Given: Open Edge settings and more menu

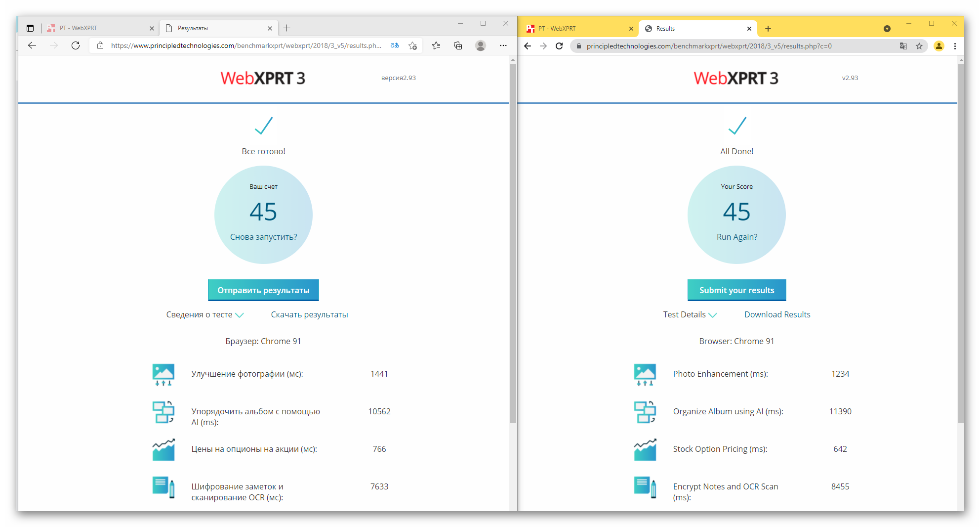Looking at the screenshot, I should click(x=503, y=45).
